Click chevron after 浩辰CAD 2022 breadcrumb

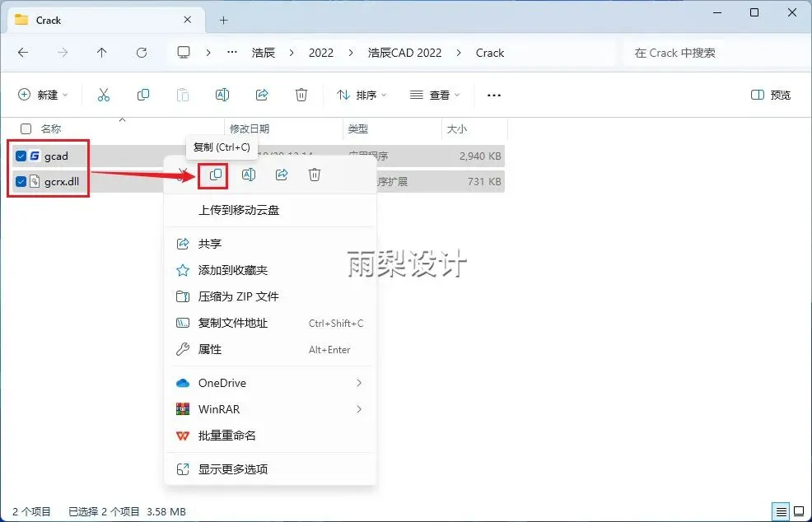(459, 53)
